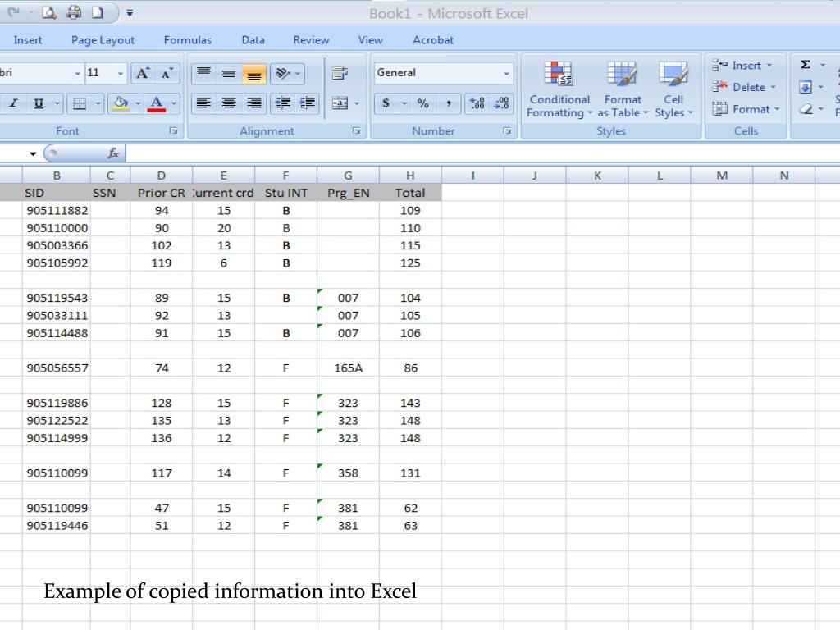Click the Print Preview icon in quick access toolbar
The height and width of the screenshot is (630, 840).
coord(48,13)
